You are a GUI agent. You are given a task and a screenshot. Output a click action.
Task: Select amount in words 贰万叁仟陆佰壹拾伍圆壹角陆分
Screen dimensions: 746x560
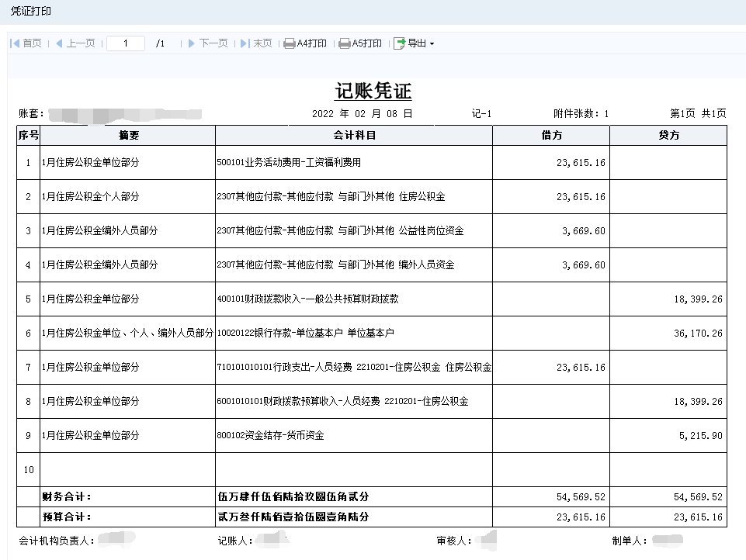(x=293, y=517)
